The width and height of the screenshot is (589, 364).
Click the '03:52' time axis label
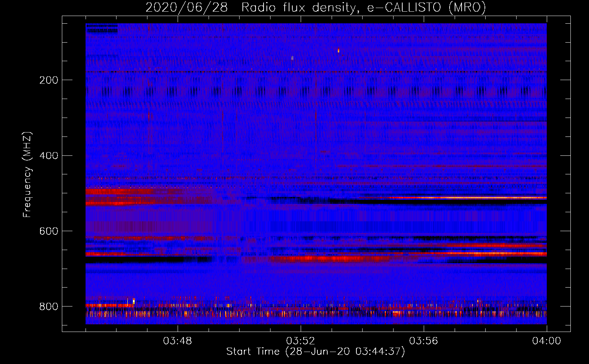(x=300, y=341)
